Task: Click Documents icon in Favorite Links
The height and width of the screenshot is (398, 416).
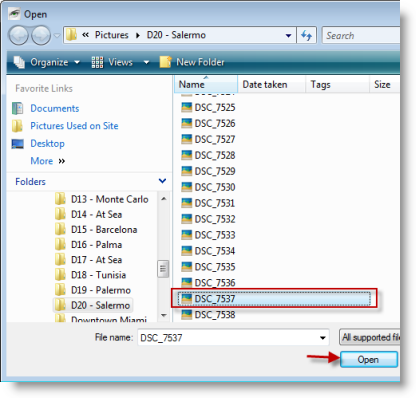Action: pyautogui.click(x=17, y=108)
